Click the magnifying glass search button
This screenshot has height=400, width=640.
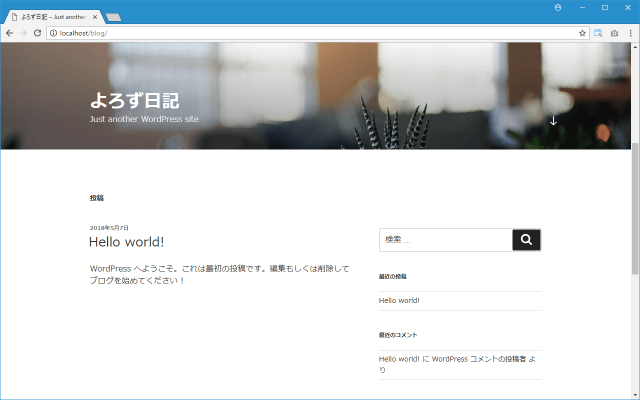click(x=527, y=240)
